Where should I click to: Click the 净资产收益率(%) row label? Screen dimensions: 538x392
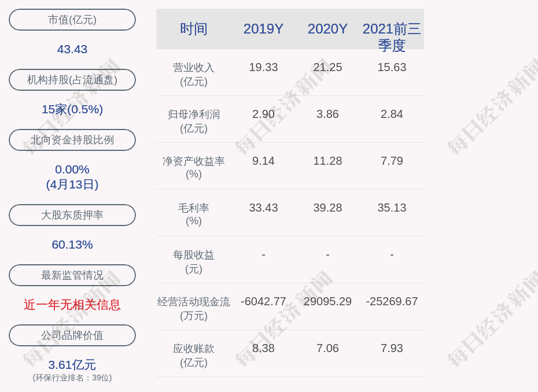click(194, 168)
